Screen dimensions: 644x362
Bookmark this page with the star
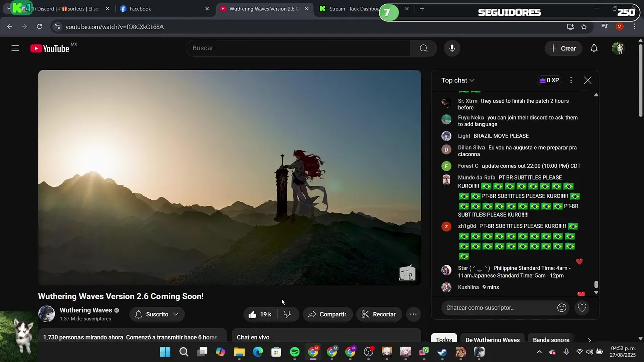coord(584,27)
